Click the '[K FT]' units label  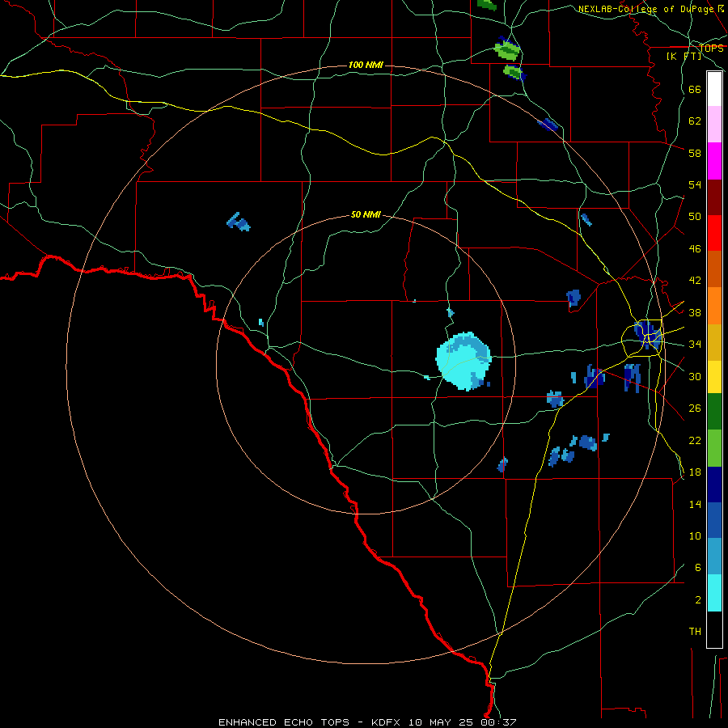[x=684, y=56]
